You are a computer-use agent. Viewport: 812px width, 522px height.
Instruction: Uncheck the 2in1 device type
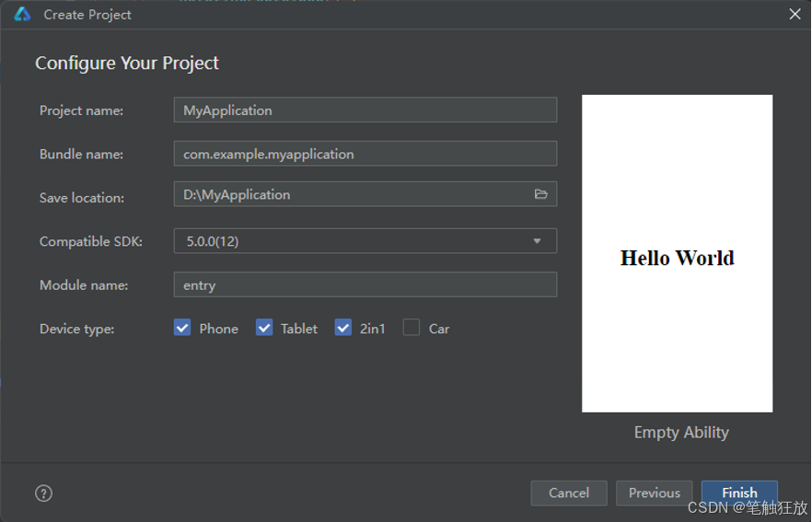point(342,328)
